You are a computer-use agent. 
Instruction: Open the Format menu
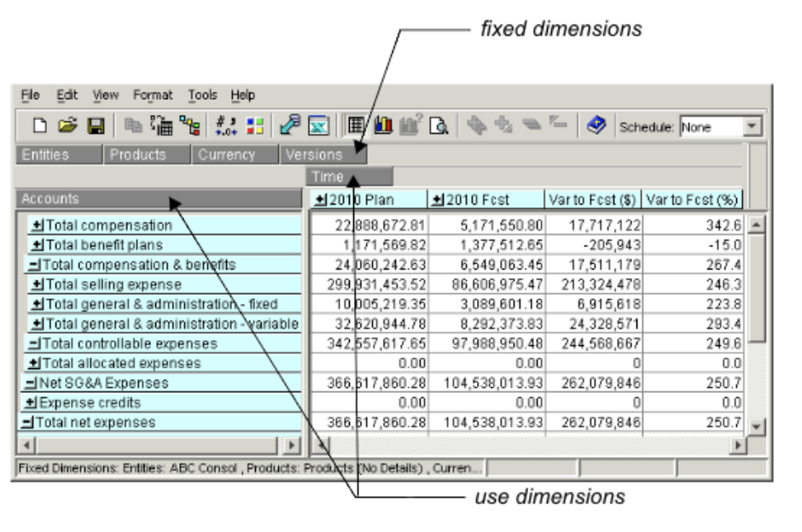pyautogui.click(x=152, y=95)
